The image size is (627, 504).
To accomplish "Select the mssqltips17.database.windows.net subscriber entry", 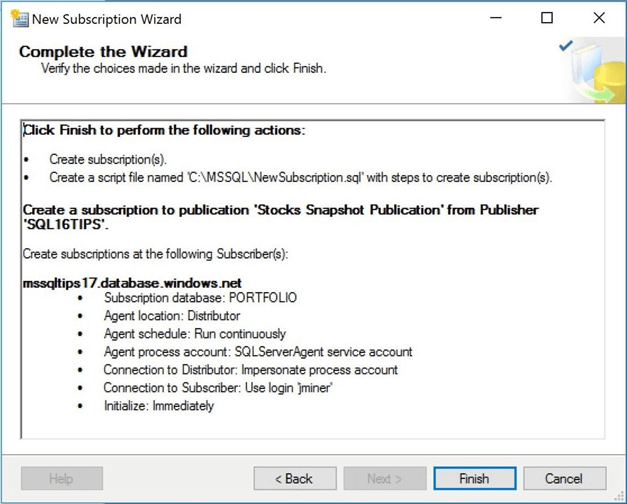I will (132, 283).
